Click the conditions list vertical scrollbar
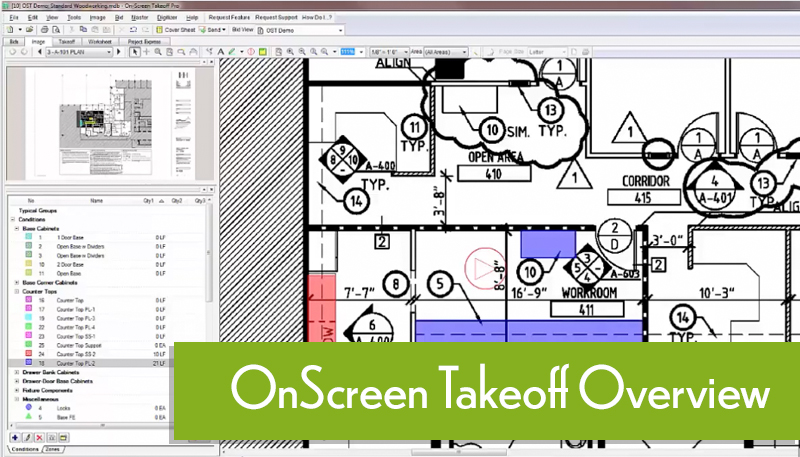Viewport: 800px width, 457px height. (x=209, y=252)
